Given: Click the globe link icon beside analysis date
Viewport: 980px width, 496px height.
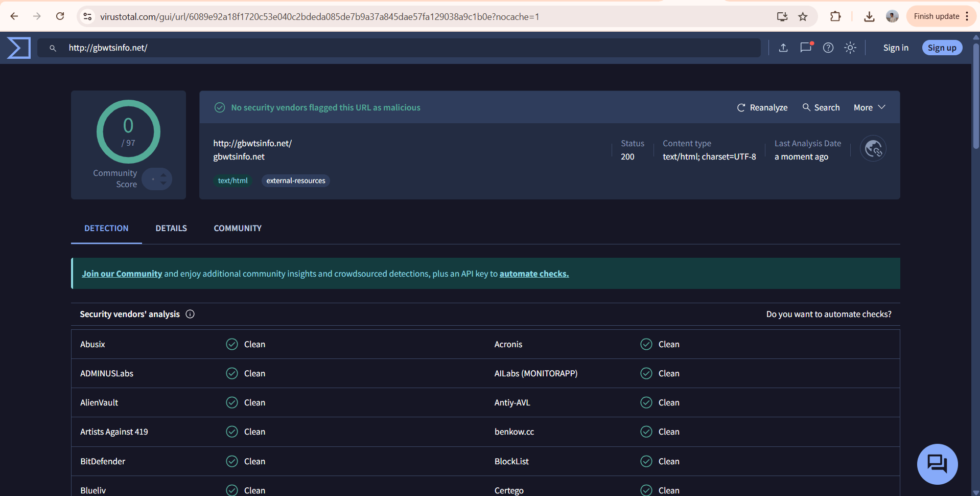Looking at the screenshot, I should pos(873,149).
